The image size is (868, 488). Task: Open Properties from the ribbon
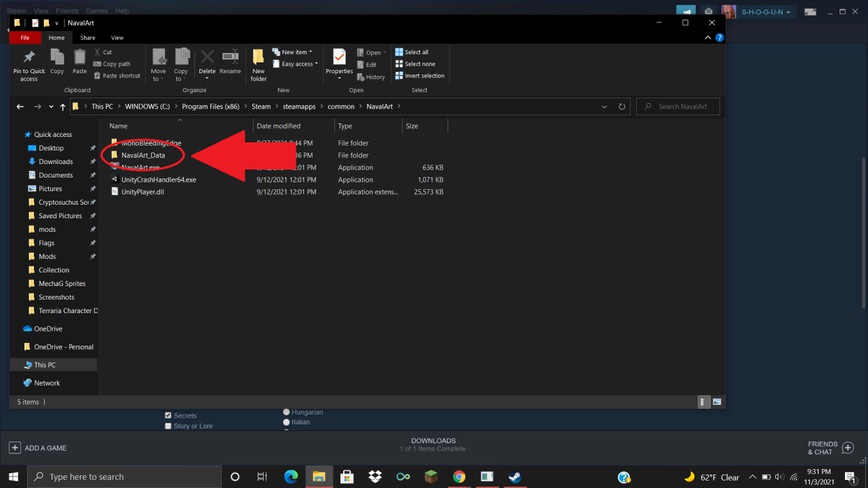[x=339, y=60]
